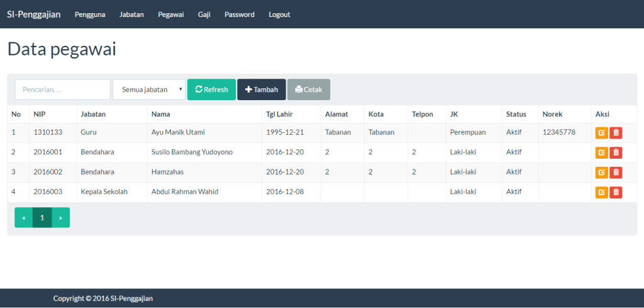
Task: Delete the Susilo Bambang Yudoyono row
Action: pos(616,153)
